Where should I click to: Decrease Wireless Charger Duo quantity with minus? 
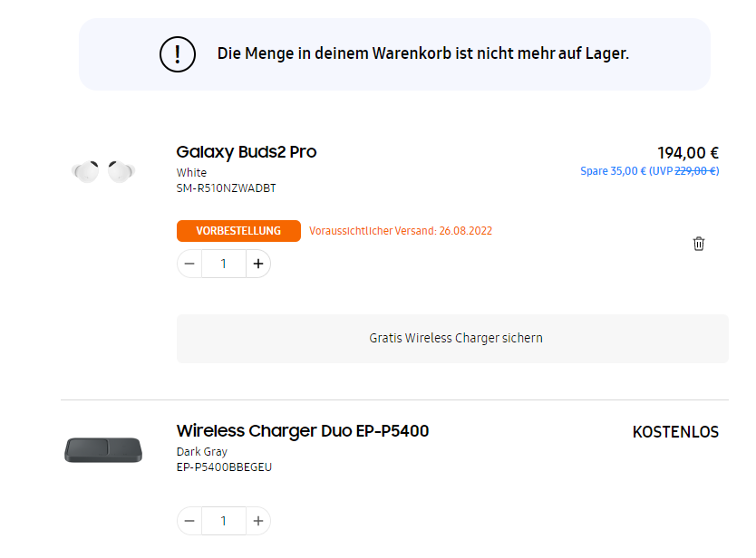(189, 521)
